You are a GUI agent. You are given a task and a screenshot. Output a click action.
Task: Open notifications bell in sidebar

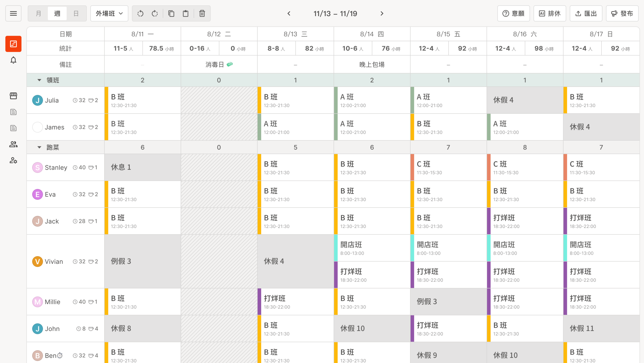click(x=13, y=60)
